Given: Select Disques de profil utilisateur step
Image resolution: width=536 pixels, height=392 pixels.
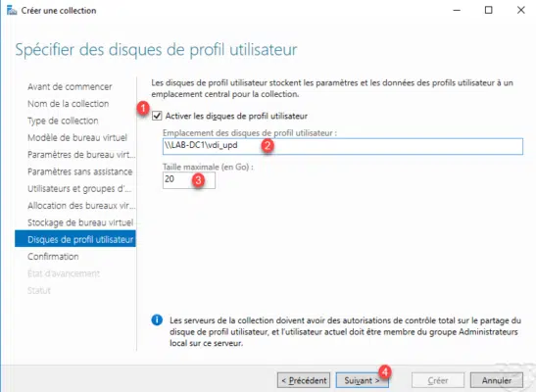Looking at the screenshot, I should coord(75,239).
